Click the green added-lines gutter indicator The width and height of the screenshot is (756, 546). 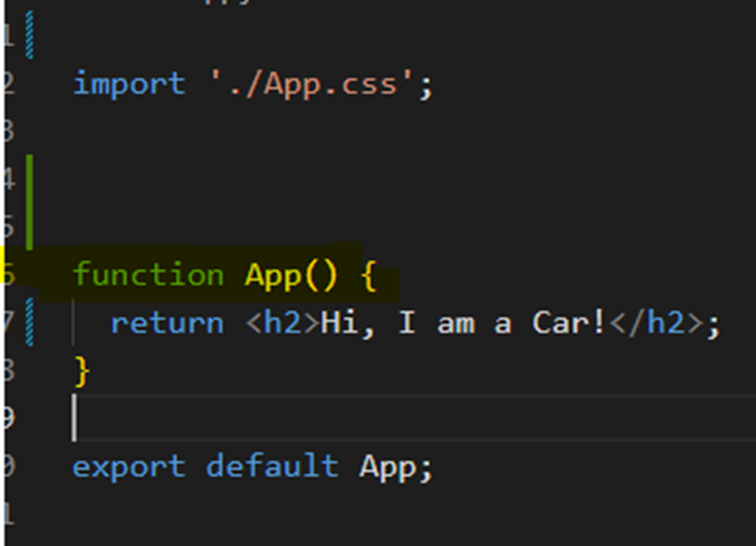point(29,203)
